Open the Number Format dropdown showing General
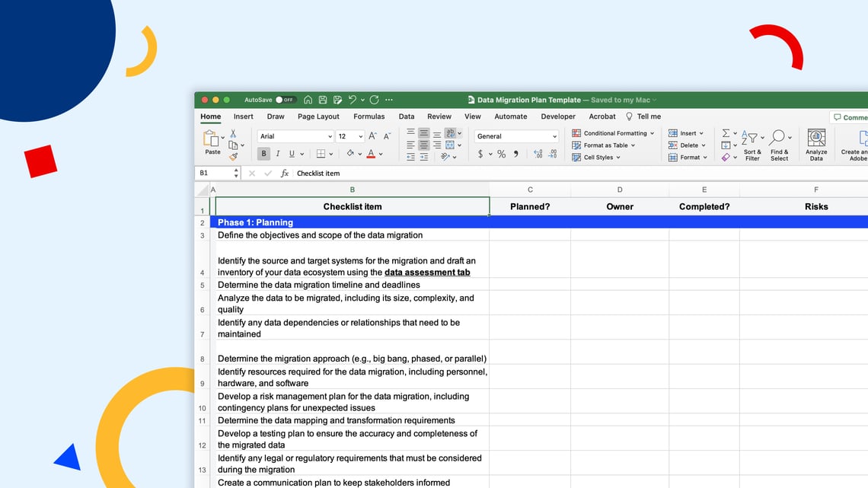 click(x=516, y=136)
